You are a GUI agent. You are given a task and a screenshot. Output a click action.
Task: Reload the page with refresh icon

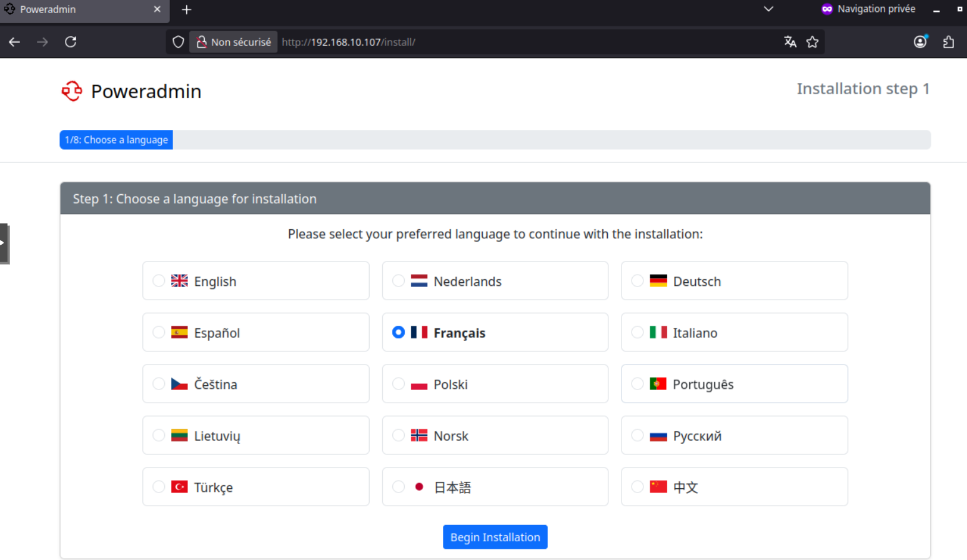pyautogui.click(x=71, y=42)
